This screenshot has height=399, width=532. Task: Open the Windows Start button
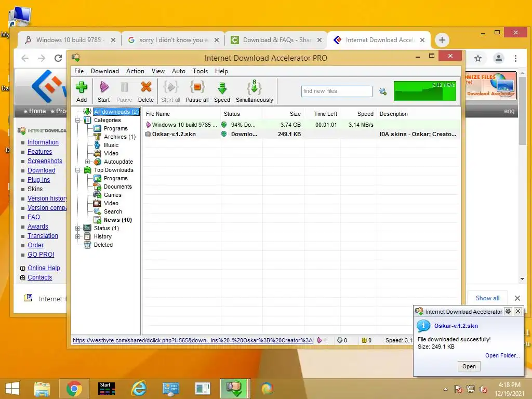[12, 389]
